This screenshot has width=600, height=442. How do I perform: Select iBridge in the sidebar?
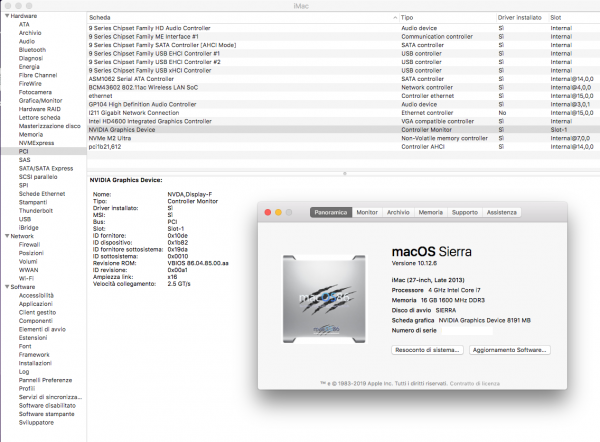pyautogui.click(x=29, y=227)
